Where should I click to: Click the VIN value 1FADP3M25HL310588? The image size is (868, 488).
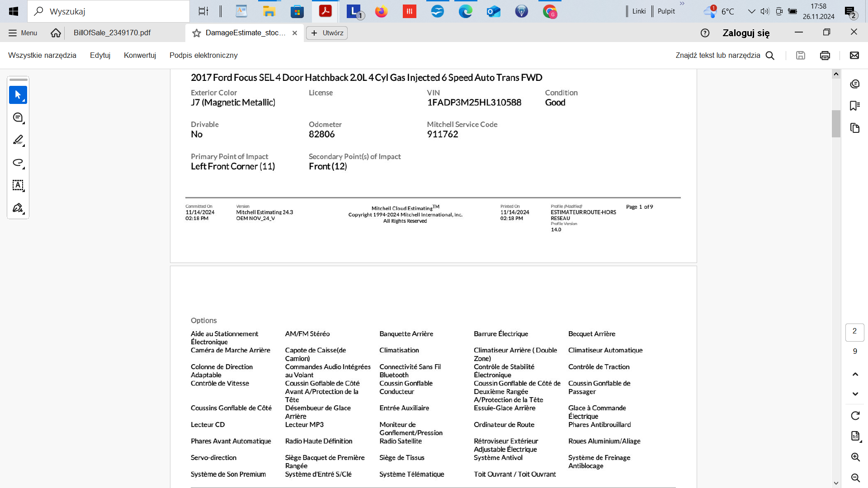(x=474, y=103)
